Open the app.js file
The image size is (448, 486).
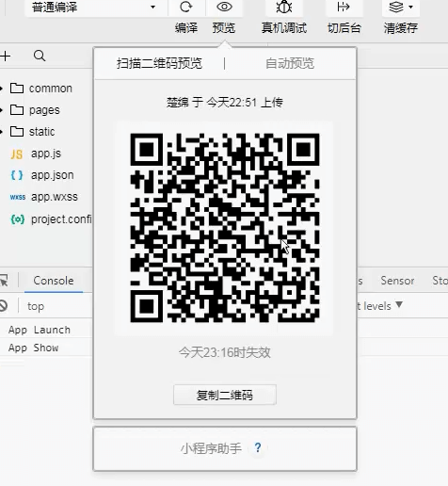pos(46,154)
